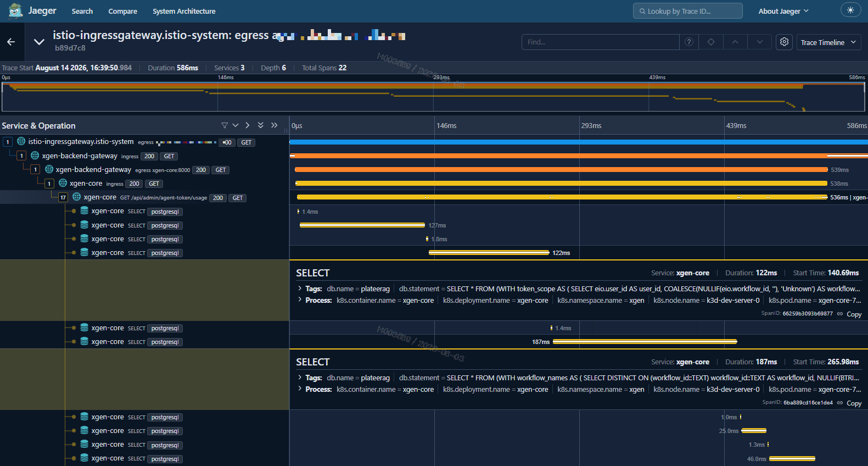This screenshot has height=466, width=868.
Task: Select the span bar labeled 122ms
Action: coord(489,253)
